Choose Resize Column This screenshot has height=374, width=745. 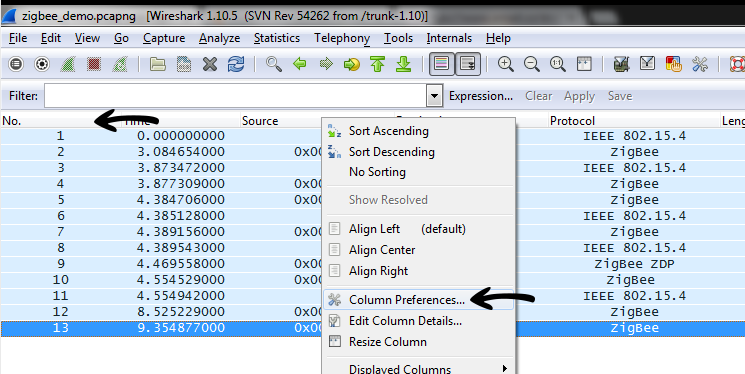pos(418,342)
